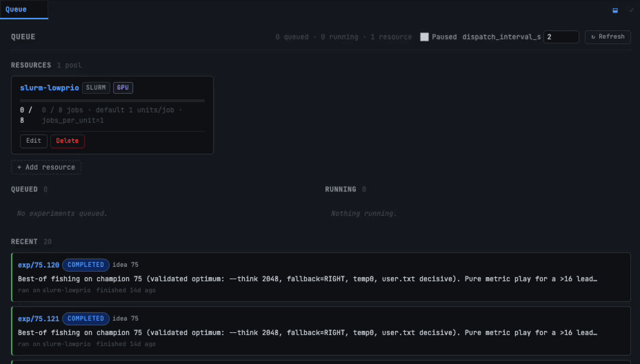Open experiment exp/75.120
This screenshot has width=640, height=364.
click(39, 265)
